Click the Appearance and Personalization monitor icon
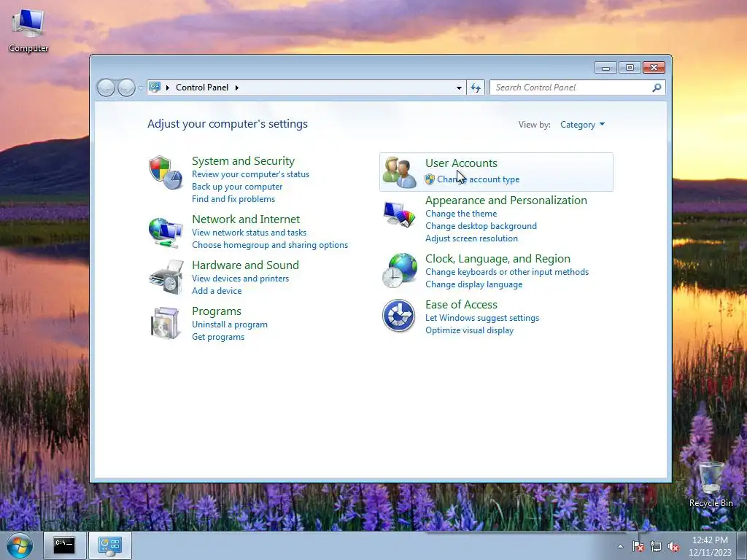The width and height of the screenshot is (747, 560). 399,215
